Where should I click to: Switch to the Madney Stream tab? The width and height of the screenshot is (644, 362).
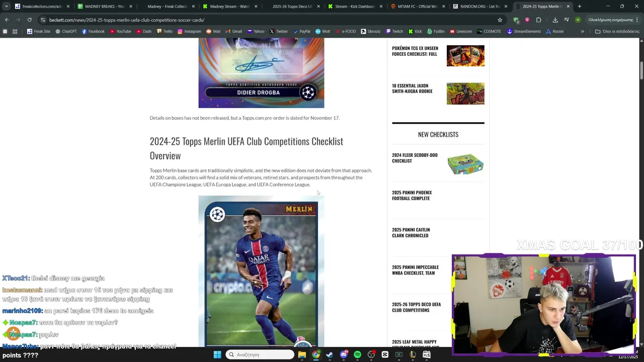230,7
